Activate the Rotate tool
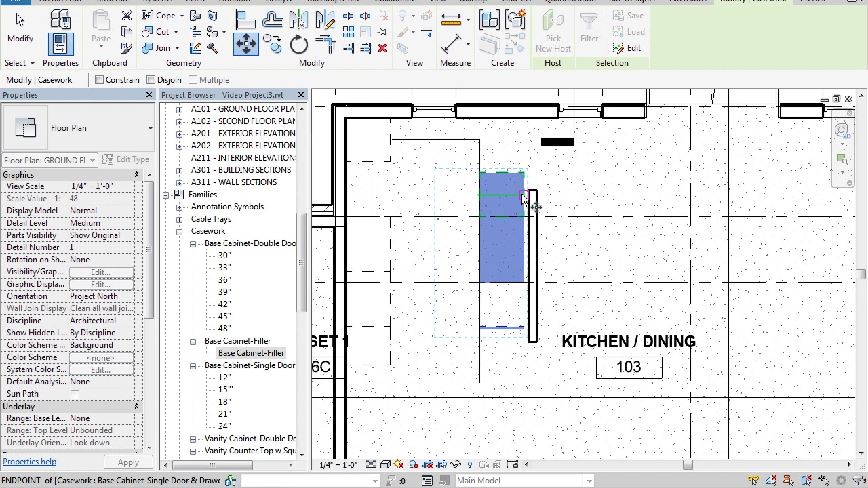This screenshot has width=868, height=488. tap(299, 45)
